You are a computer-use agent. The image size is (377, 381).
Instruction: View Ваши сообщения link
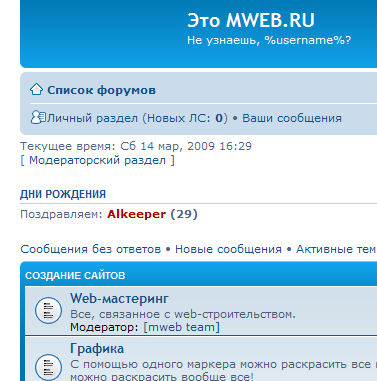pos(292,118)
